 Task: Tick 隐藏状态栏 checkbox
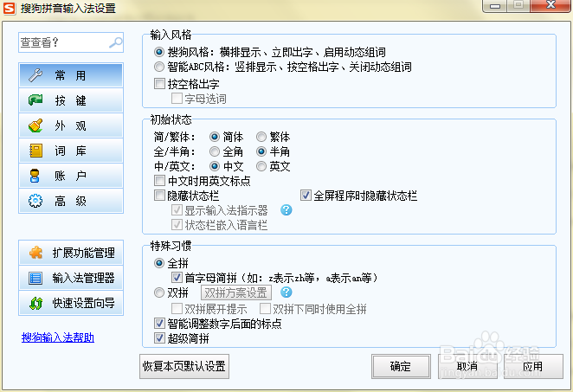(159, 195)
